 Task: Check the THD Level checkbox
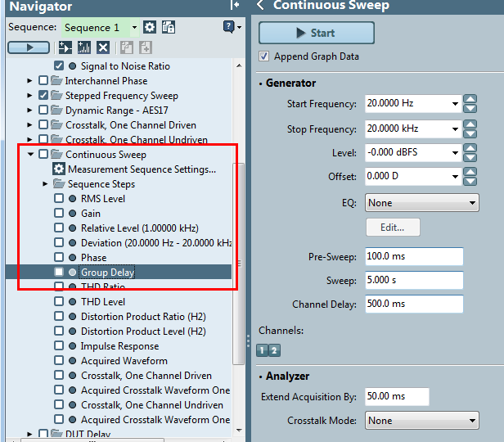pyautogui.click(x=59, y=301)
